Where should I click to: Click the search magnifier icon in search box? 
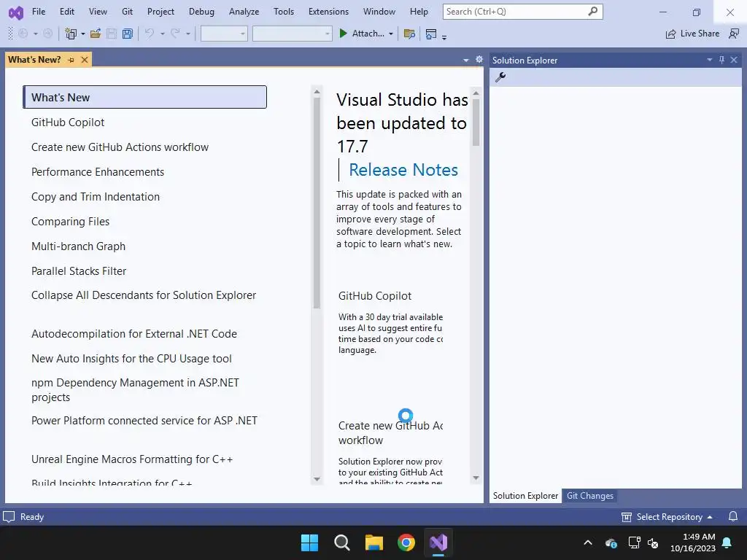tap(592, 12)
